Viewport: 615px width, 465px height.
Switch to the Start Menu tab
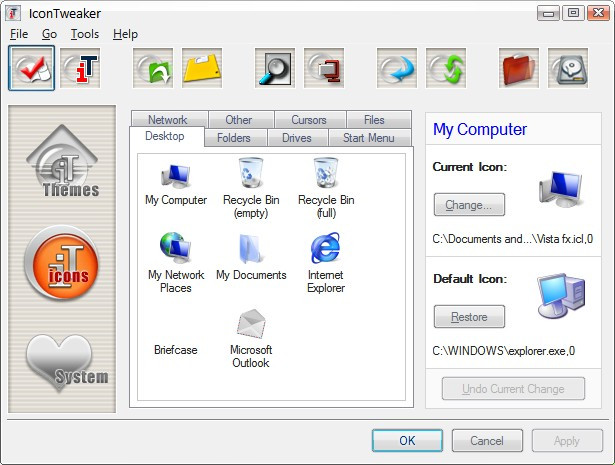[370, 138]
